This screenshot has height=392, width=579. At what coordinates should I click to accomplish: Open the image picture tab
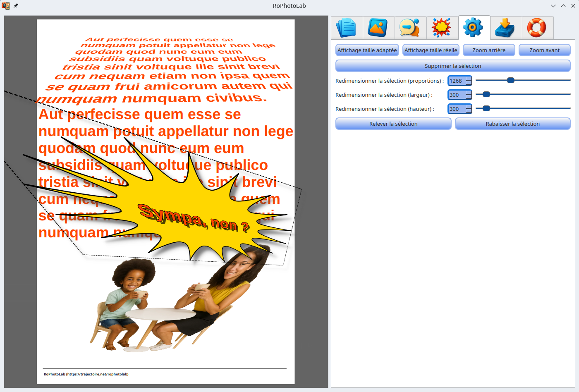point(378,28)
